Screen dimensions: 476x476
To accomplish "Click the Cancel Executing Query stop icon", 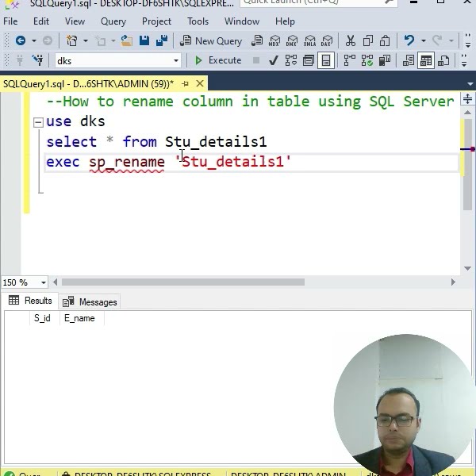I will point(256,60).
